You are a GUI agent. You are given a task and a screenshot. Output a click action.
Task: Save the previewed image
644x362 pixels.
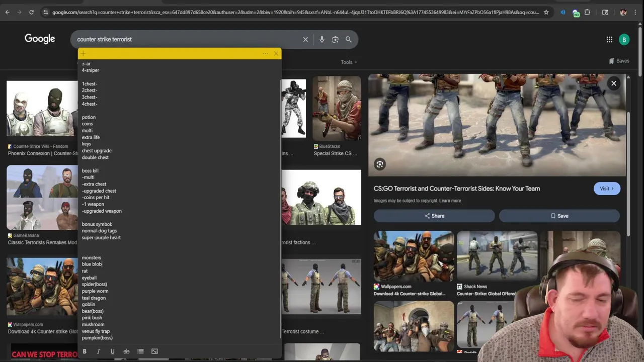pos(559,216)
